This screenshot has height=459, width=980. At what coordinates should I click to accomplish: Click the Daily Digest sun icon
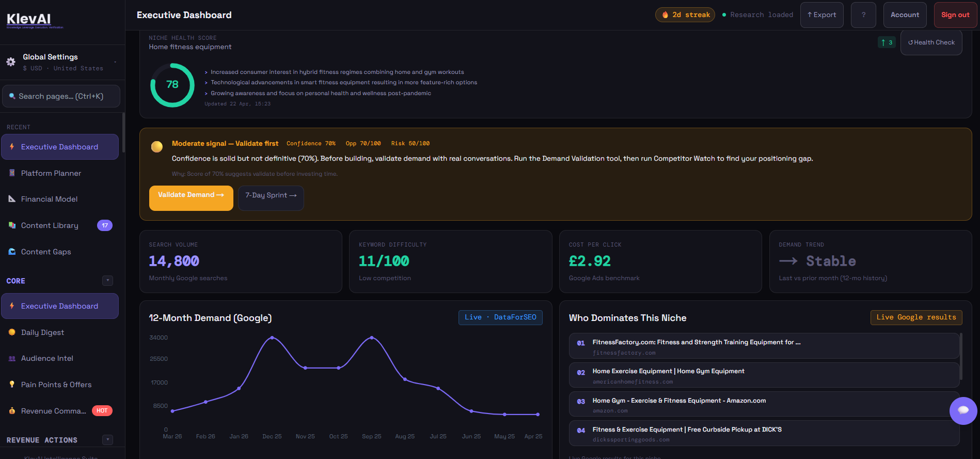[x=12, y=332]
